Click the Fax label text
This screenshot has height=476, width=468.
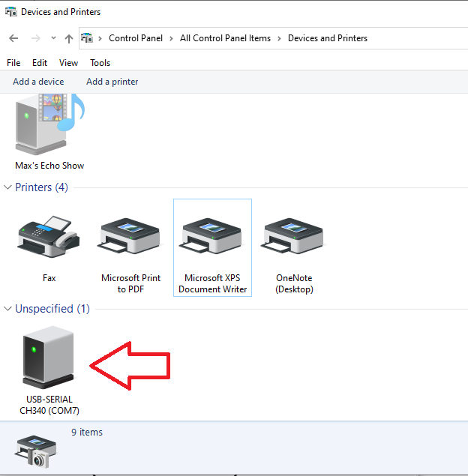(49, 278)
